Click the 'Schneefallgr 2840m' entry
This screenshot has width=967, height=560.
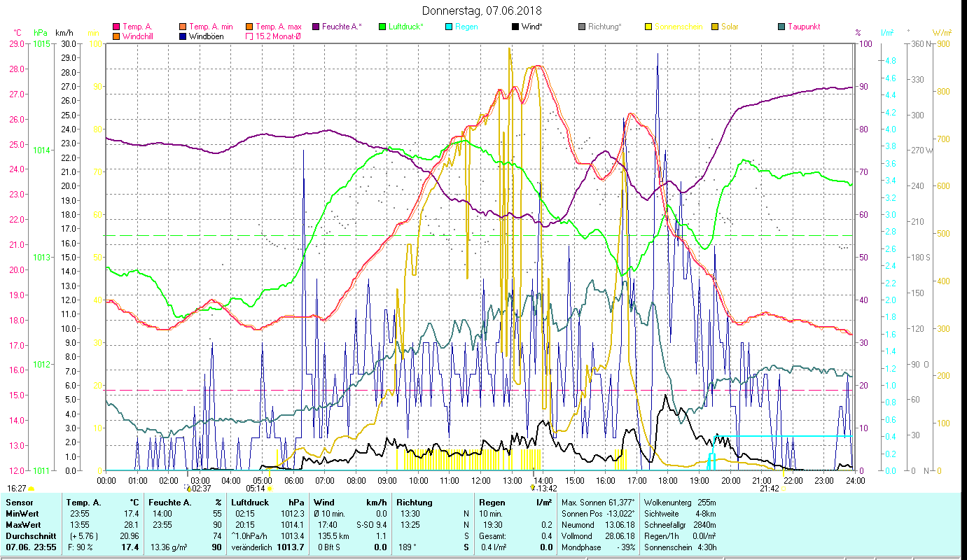tap(679, 525)
